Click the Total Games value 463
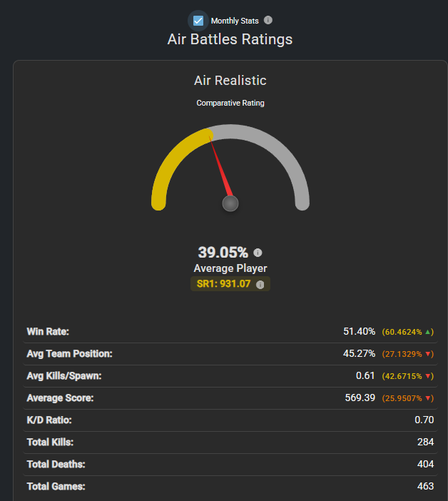448x501 pixels. 425,486
